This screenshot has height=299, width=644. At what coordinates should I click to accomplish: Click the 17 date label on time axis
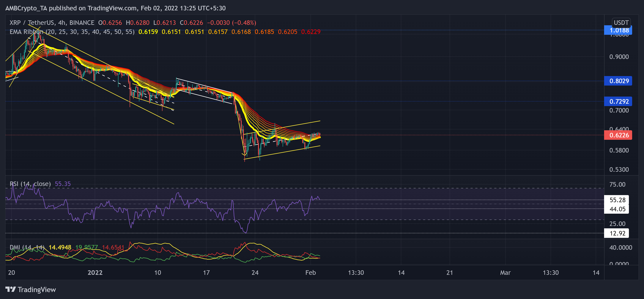coord(206,272)
